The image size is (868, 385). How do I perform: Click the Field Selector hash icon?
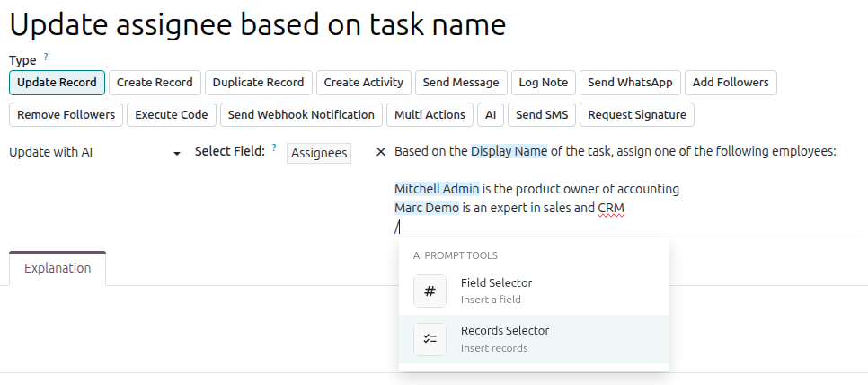(x=430, y=291)
